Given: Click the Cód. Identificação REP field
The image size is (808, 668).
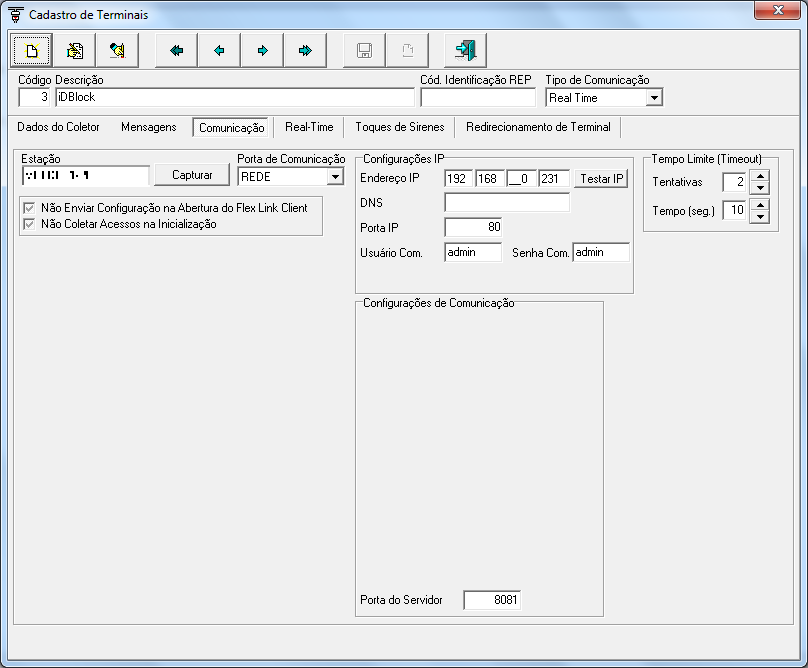Looking at the screenshot, I should point(478,97).
